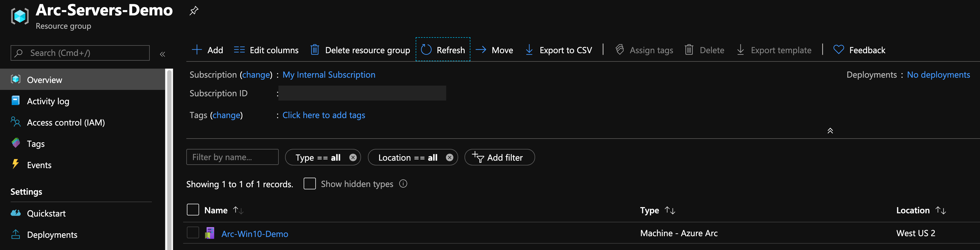Open Edit columns
Image resolution: width=980 pixels, height=250 pixels.
coord(266,50)
